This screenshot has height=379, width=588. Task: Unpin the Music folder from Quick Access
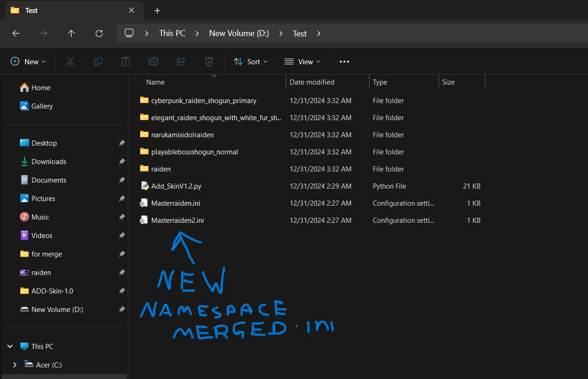click(122, 217)
